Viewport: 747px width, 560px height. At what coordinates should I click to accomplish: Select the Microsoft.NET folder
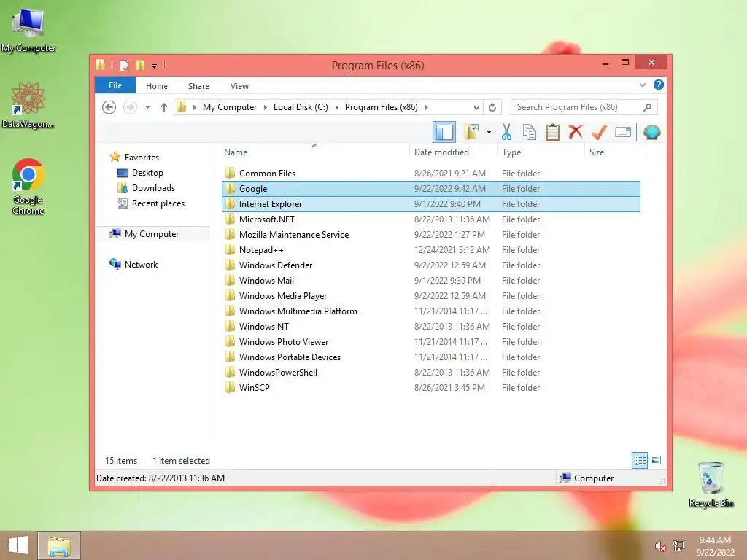pyautogui.click(x=431, y=219)
